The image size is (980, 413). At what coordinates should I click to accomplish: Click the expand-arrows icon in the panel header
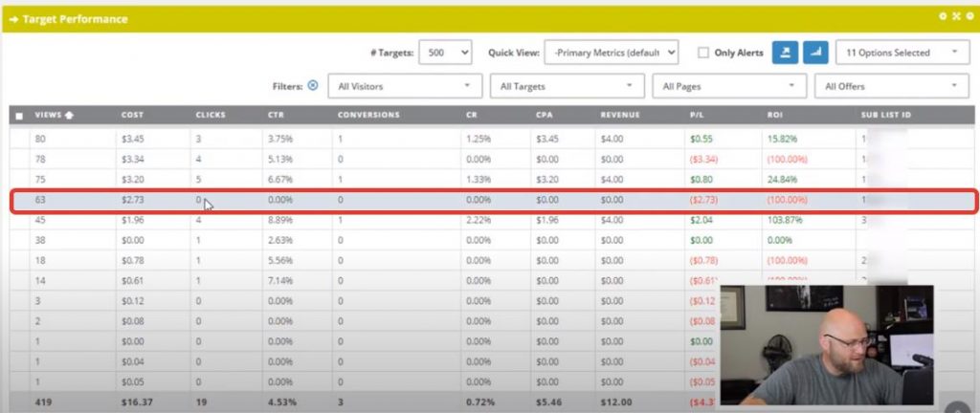point(956,17)
